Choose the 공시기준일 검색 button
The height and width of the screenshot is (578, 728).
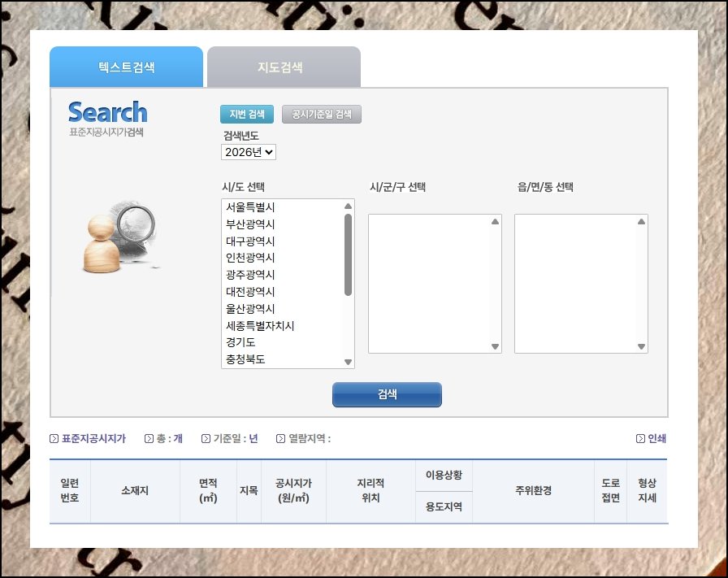tap(321, 115)
